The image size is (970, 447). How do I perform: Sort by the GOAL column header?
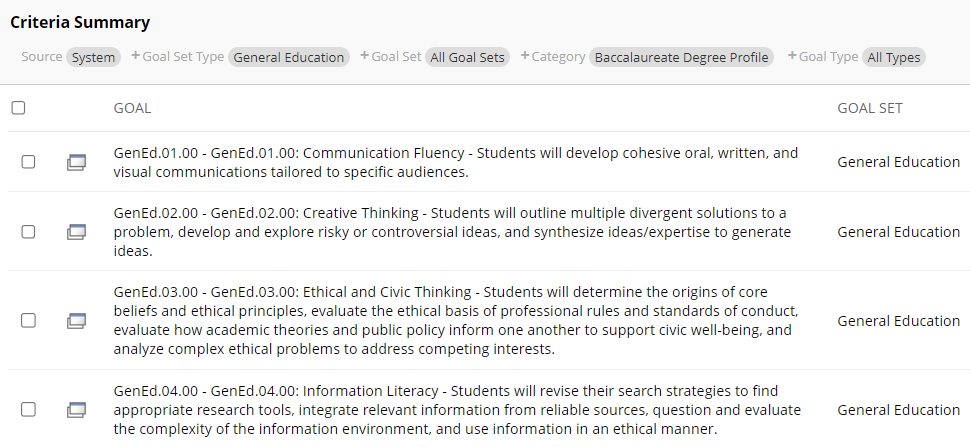coord(132,108)
